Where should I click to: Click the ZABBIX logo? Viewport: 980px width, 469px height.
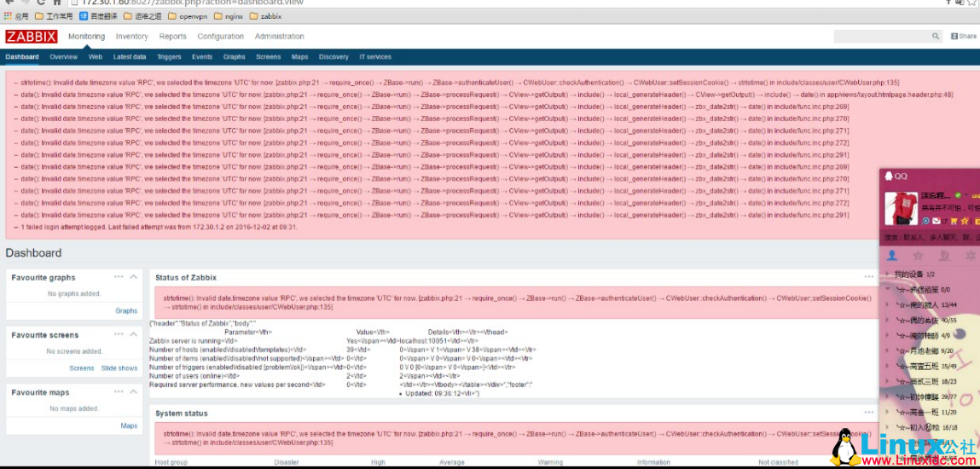coord(31,37)
